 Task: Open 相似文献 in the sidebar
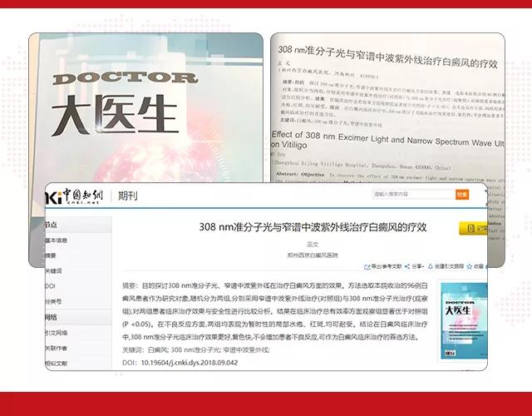(x=57, y=363)
